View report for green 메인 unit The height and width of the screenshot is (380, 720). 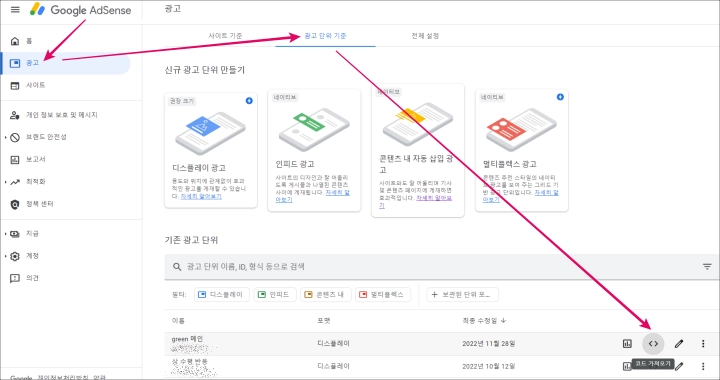tap(627, 343)
